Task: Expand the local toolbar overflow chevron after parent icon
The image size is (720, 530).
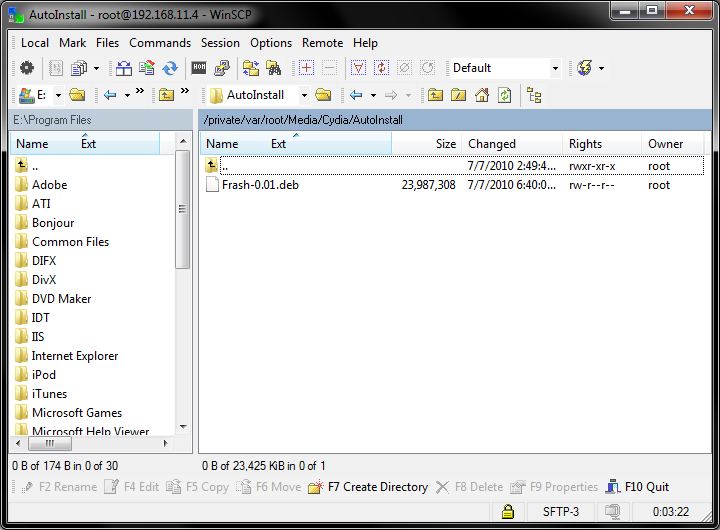Action: tap(185, 90)
